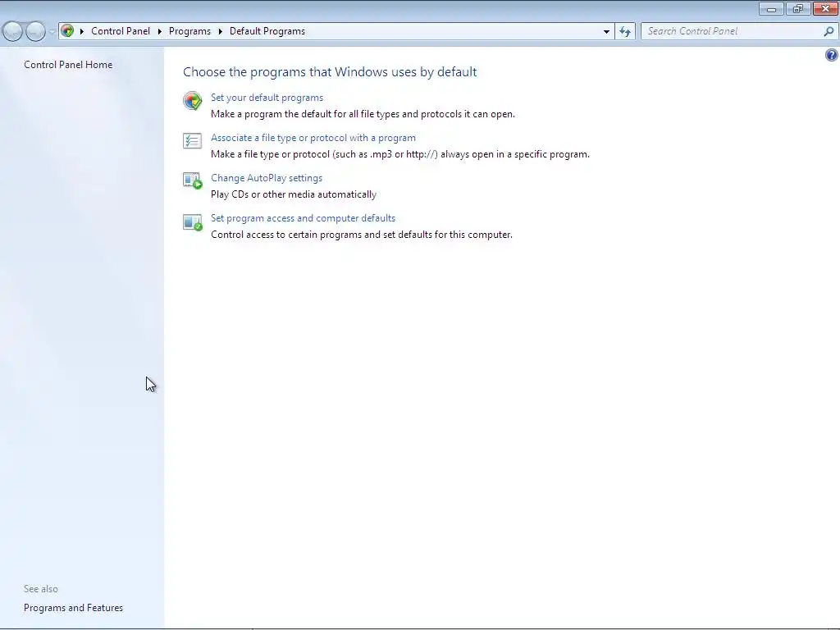
Task: Expand the address bar history dropdown
Action: pyautogui.click(x=606, y=32)
